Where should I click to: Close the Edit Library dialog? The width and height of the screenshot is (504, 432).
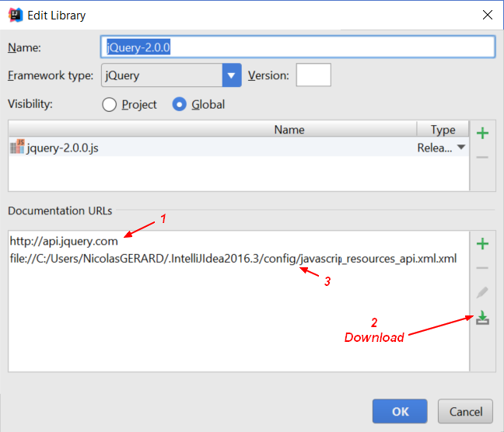pyautogui.click(x=488, y=15)
